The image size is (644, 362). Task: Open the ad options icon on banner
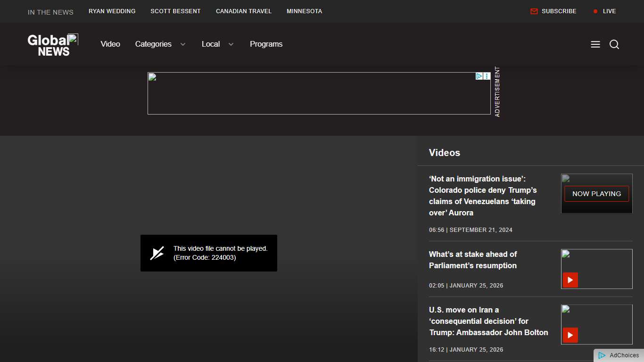487,76
